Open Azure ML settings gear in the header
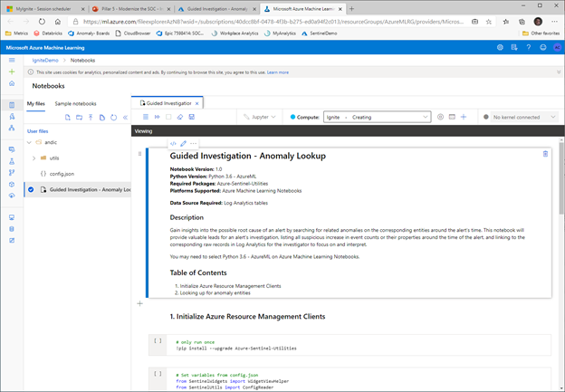The height and width of the screenshot is (392, 565). pos(500,47)
